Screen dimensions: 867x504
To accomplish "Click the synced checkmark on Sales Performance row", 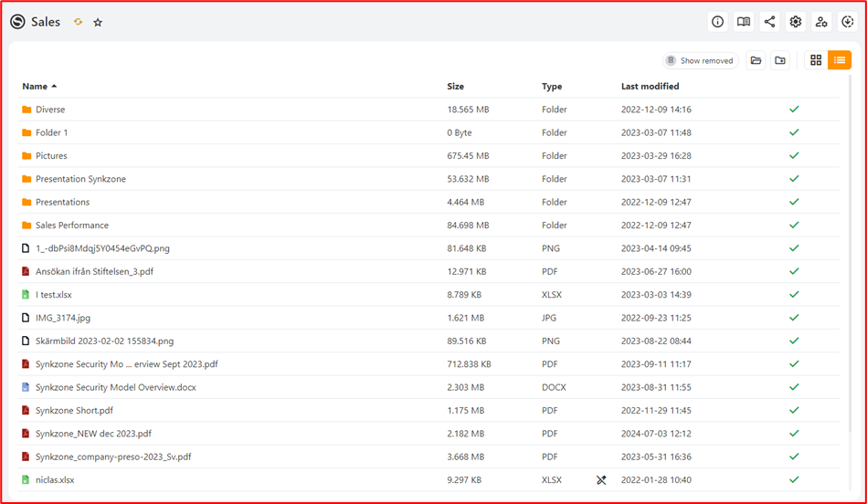I will pyautogui.click(x=795, y=225).
